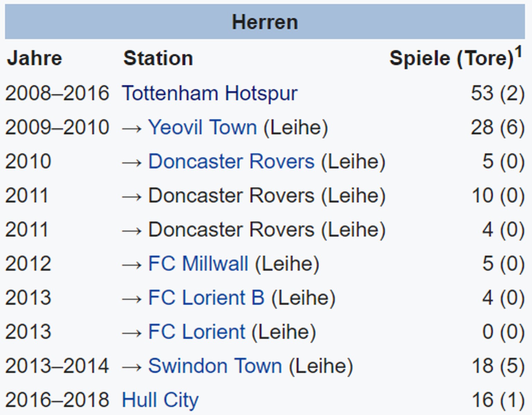The height and width of the screenshot is (415, 532).
Task: Click Doncaster Rovers text in 10 (0) row
Action: point(231,195)
